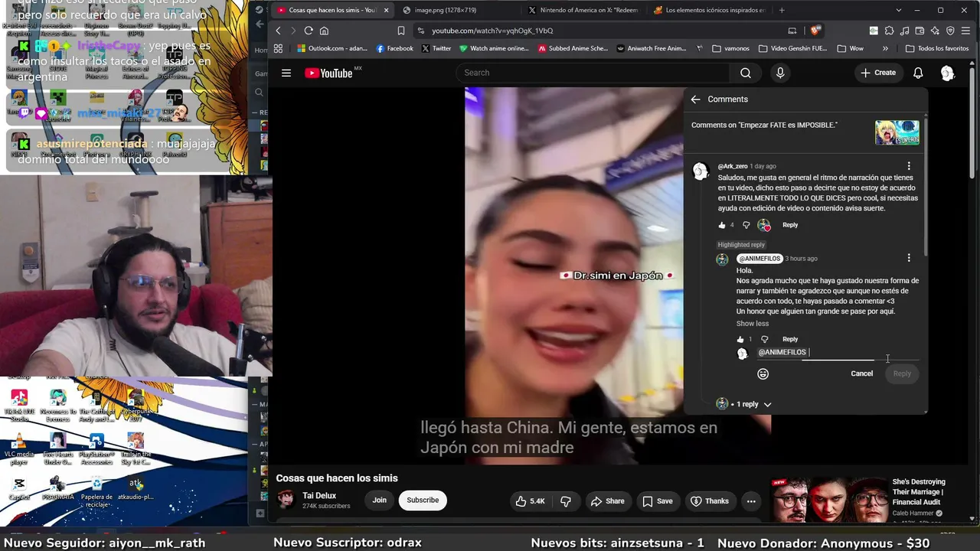Open the YouTube account avatar menu
Screen dimensions: 980x551
click(948, 73)
